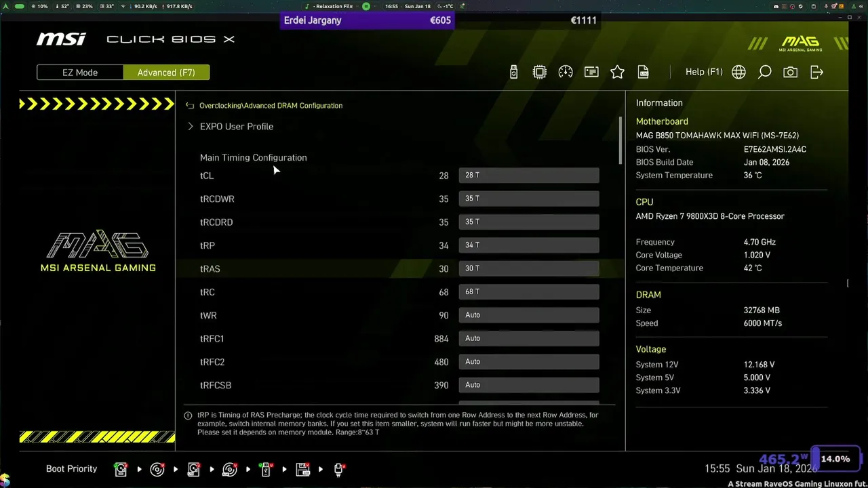Click the DRAM speed 6000 MT/s value
The height and width of the screenshot is (488, 868).
click(x=763, y=323)
